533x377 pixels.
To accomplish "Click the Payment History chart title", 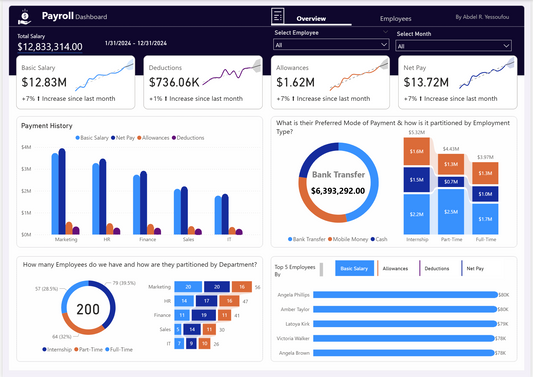I will [47, 126].
